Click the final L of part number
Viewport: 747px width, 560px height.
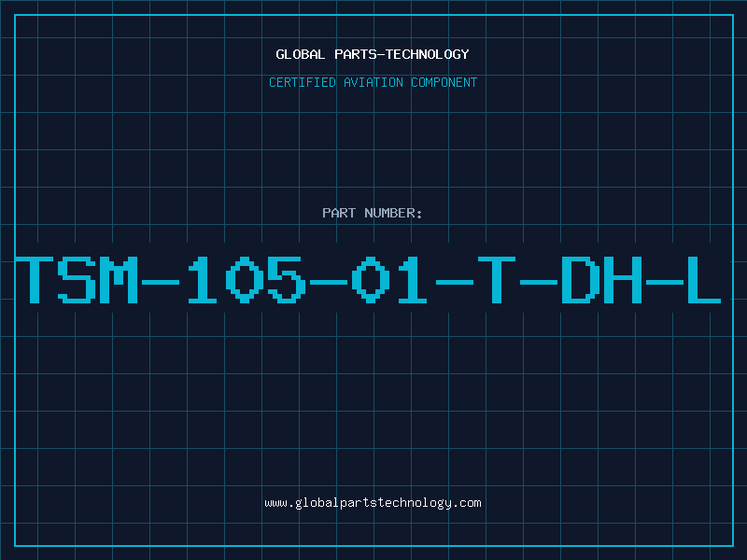tap(704, 279)
